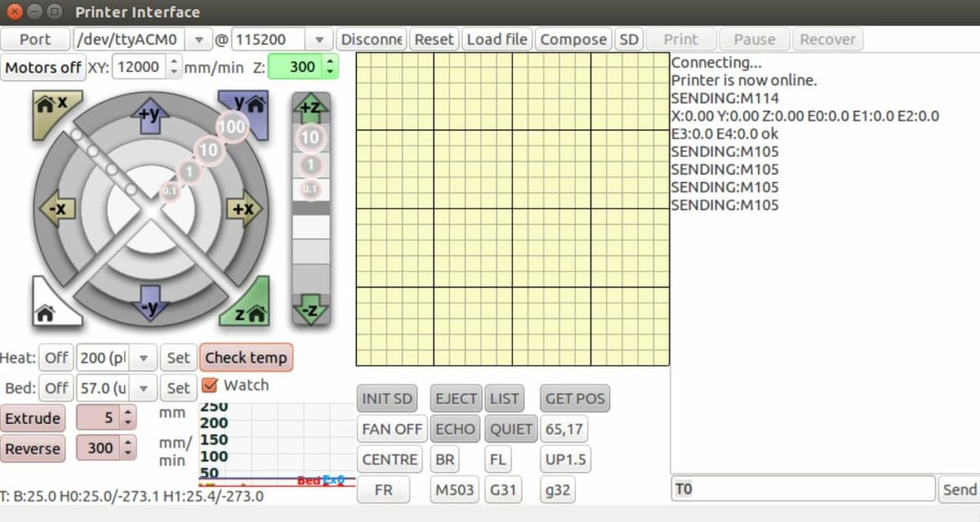980x522 pixels.
Task: Click the Load file toolbar button
Action: click(497, 39)
